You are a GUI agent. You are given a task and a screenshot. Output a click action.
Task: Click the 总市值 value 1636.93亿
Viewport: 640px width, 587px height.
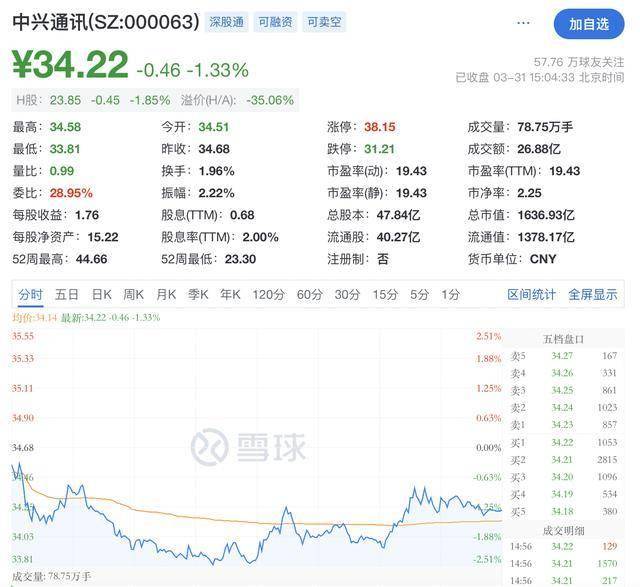point(546,215)
